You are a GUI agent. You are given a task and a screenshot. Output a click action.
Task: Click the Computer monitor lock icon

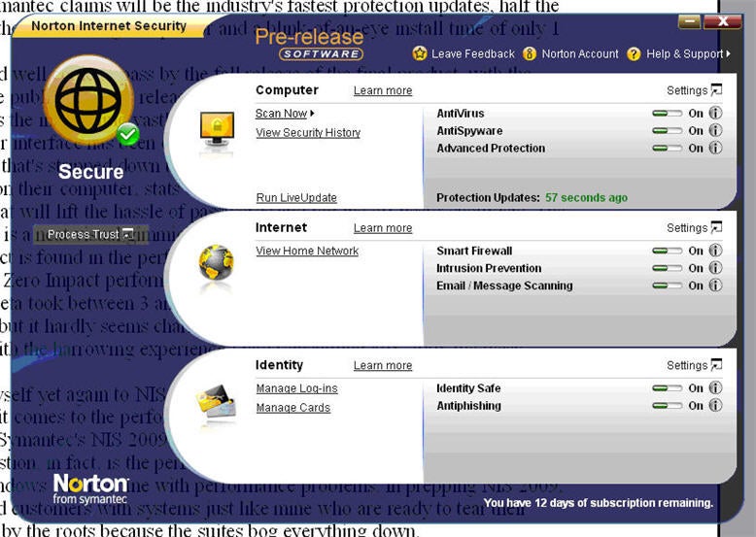pyautogui.click(x=217, y=128)
